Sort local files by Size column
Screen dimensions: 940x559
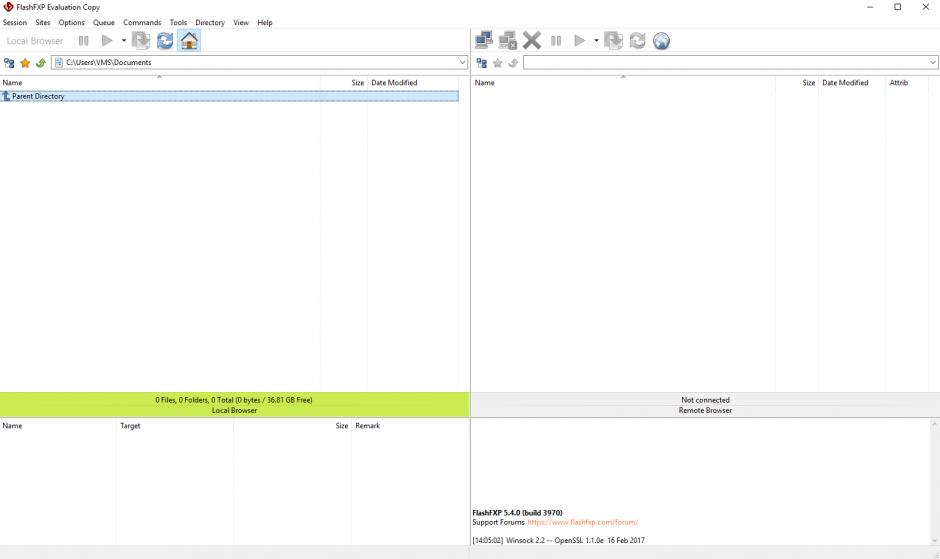[x=344, y=83]
